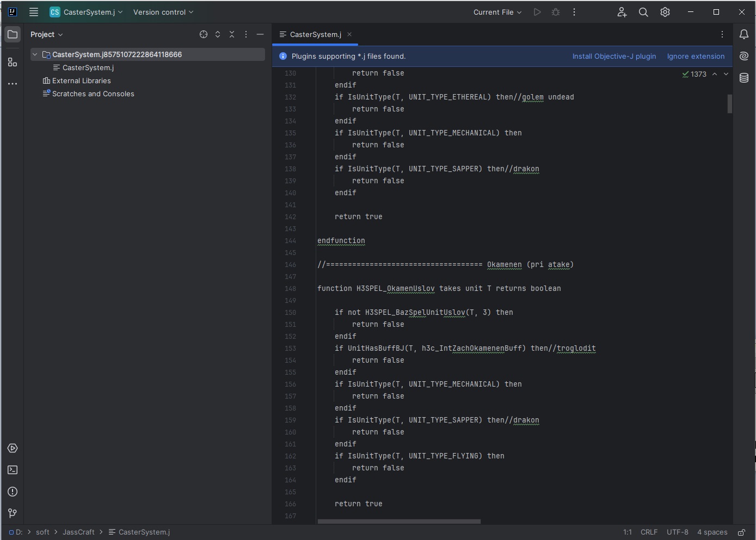Open the Git version control tool window
Image resolution: width=756 pixels, height=540 pixels.
coord(13,513)
